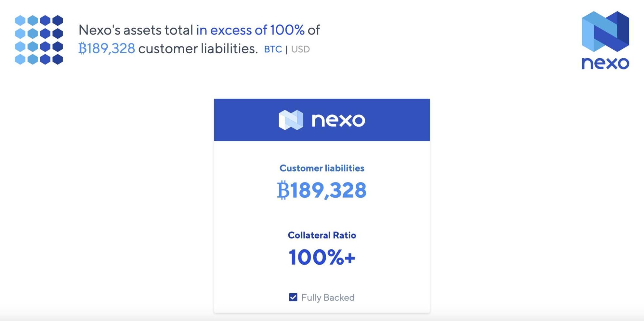The image size is (644, 321).
Task: Click the "customer liabilities." headline text
Action: click(x=198, y=49)
